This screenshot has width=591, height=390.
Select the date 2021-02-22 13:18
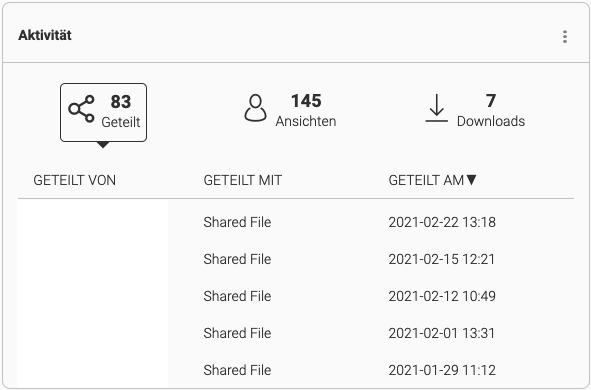pos(442,222)
